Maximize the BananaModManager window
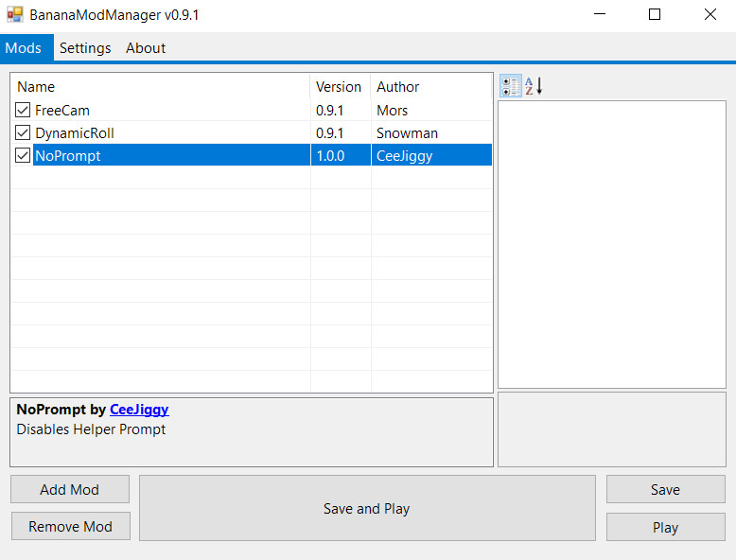This screenshot has height=560, width=736. point(655,14)
